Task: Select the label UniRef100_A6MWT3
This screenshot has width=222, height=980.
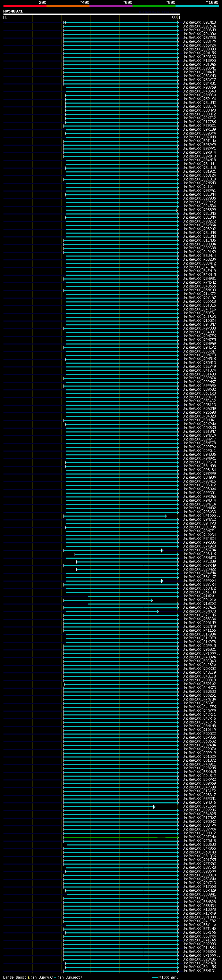Action: point(199,558)
